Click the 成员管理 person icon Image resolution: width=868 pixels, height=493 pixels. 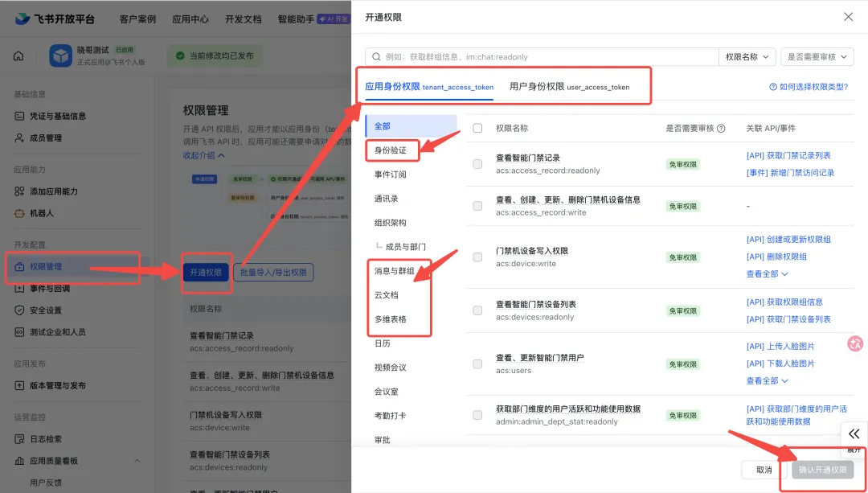(x=19, y=138)
